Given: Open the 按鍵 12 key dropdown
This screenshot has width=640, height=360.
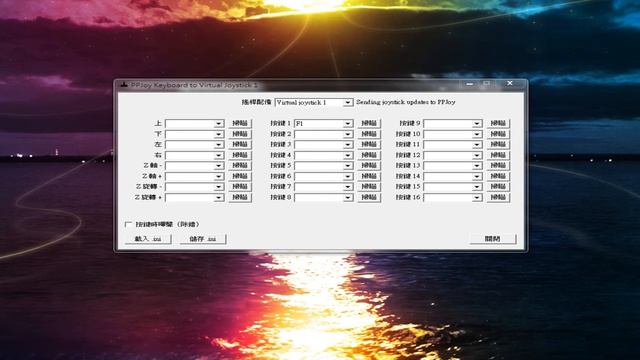Looking at the screenshot, I should 453,155.
